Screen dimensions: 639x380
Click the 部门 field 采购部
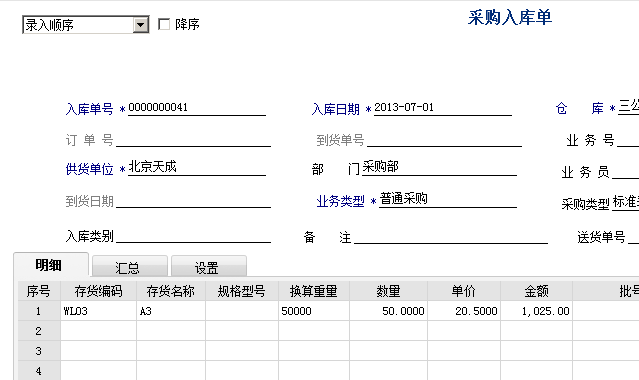(x=439, y=167)
